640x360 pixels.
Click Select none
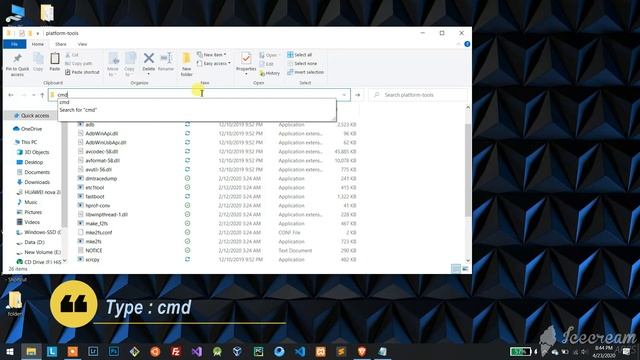coord(302,63)
